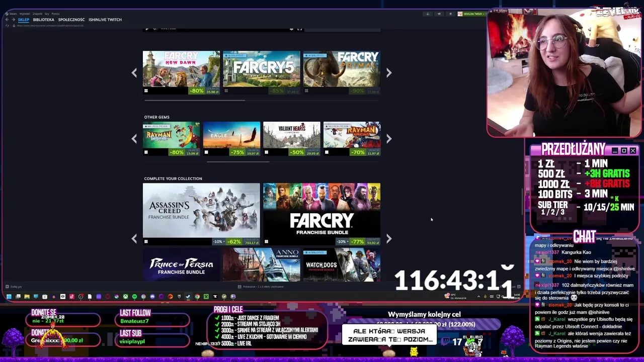Click the Steam page vertical scrollbar

point(522,201)
